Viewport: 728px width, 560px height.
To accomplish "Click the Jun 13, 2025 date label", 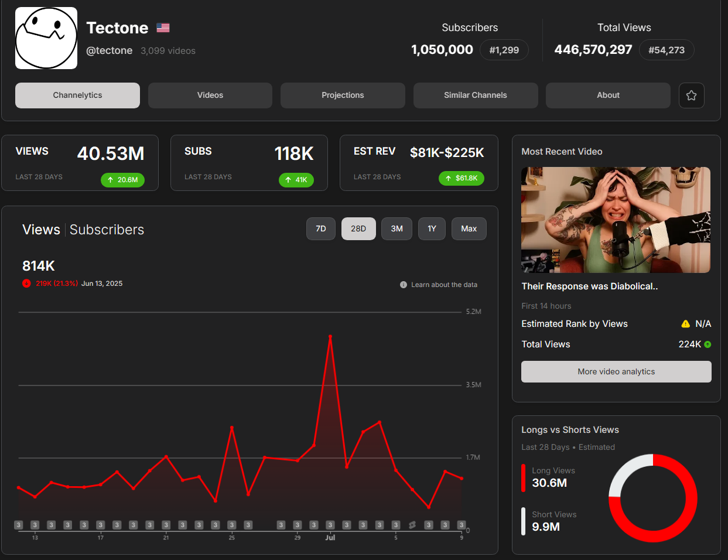I will point(102,284).
